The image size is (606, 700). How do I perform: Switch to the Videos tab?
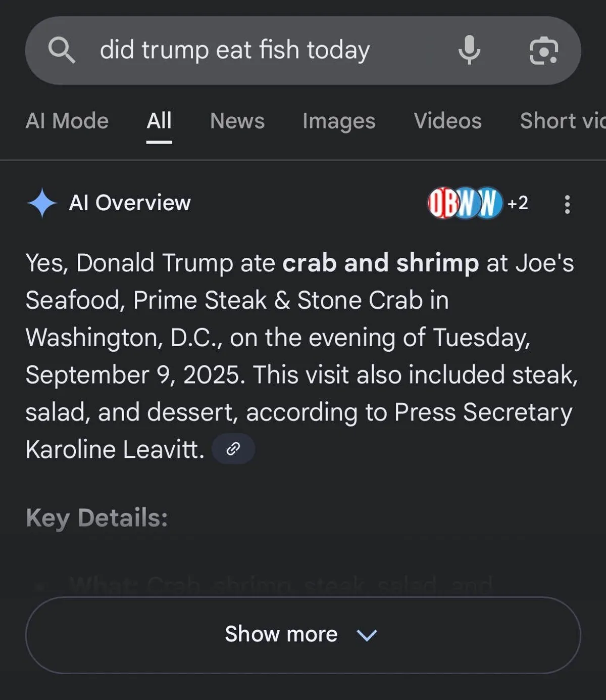click(447, 121)
